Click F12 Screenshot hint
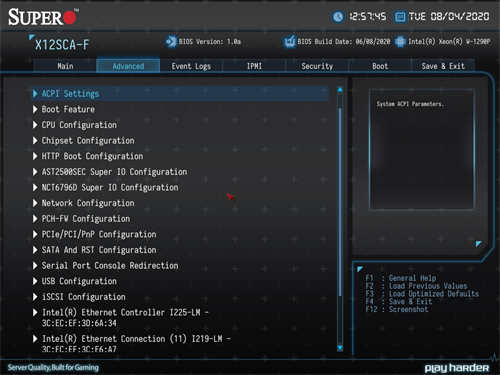The image size is (500, 375). pyautogui.click(x=397, y=309)
